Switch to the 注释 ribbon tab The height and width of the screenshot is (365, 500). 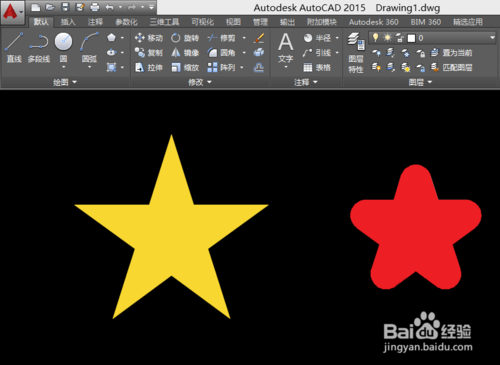(x=95, y=22)
